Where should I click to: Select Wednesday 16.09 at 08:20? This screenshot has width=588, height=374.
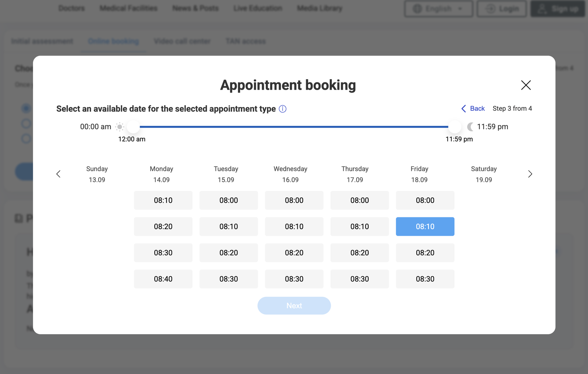(x=294, y=253)
